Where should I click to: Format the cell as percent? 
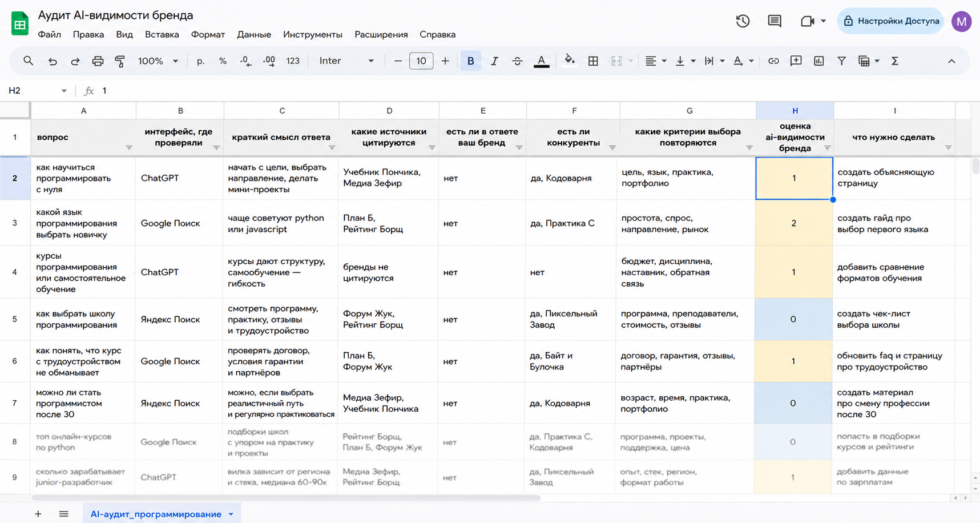pos(223,61)
